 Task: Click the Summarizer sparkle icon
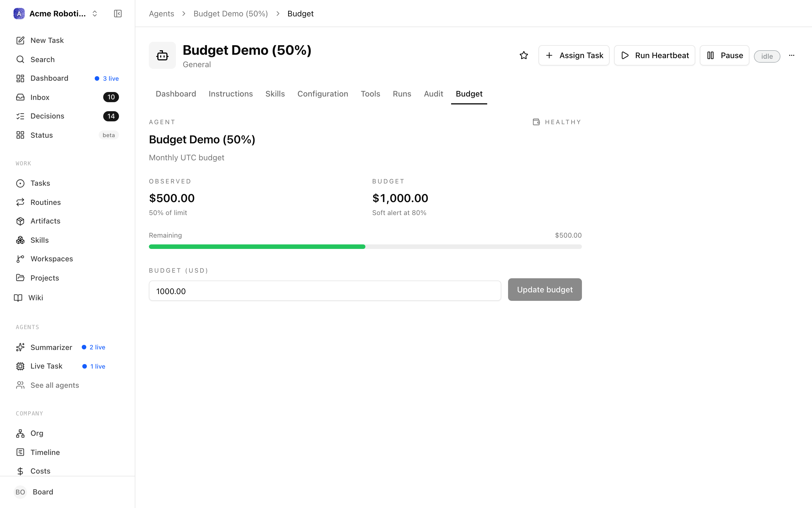(21, 347)
